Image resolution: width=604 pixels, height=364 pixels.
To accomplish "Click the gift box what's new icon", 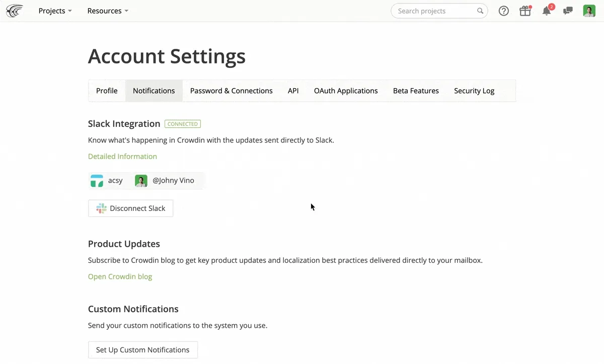I will click(525, 11).
